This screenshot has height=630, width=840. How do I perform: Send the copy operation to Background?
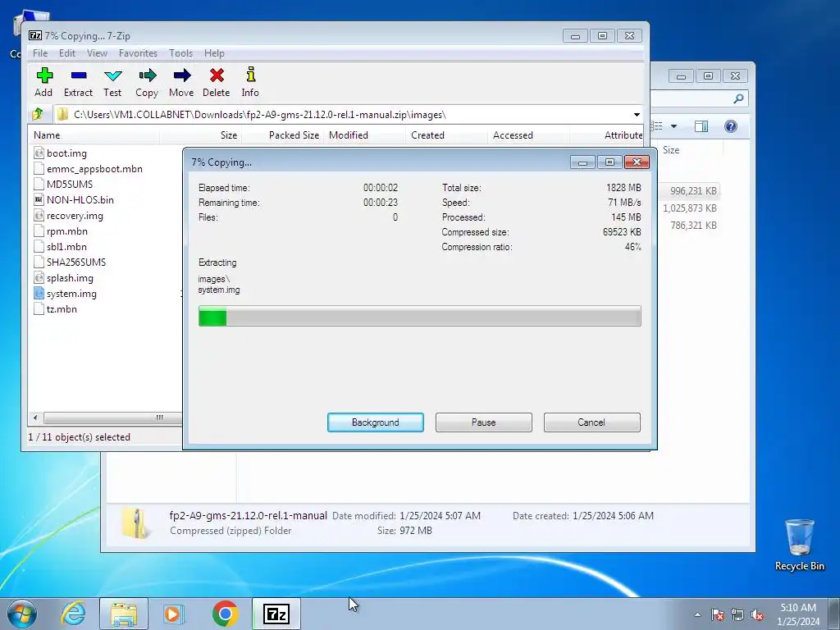376,422
